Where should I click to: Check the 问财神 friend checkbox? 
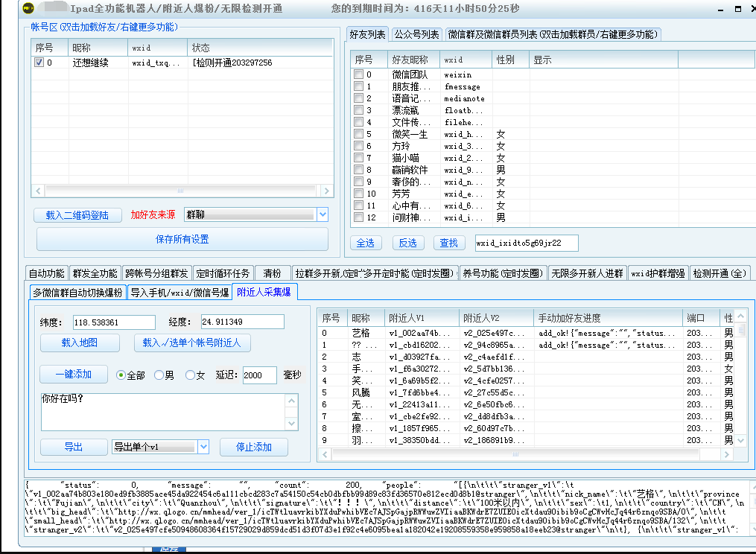pyautogui.click(x=358, y=217)
